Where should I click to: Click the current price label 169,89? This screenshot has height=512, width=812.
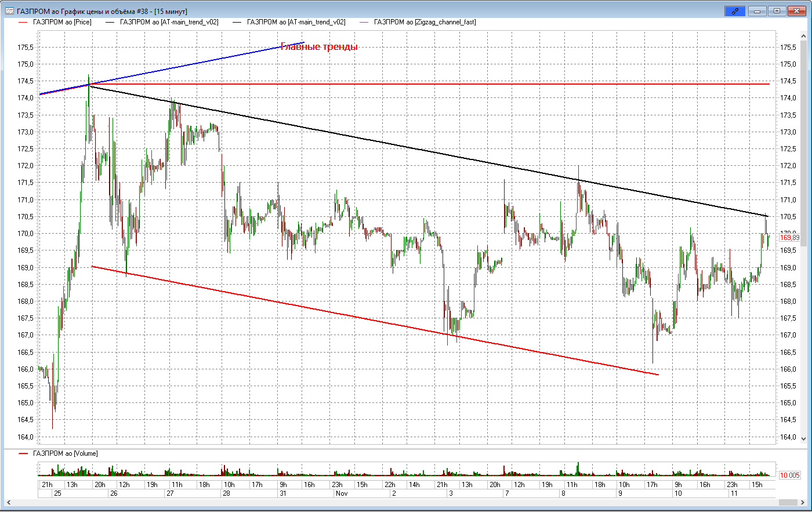(789, 238)
